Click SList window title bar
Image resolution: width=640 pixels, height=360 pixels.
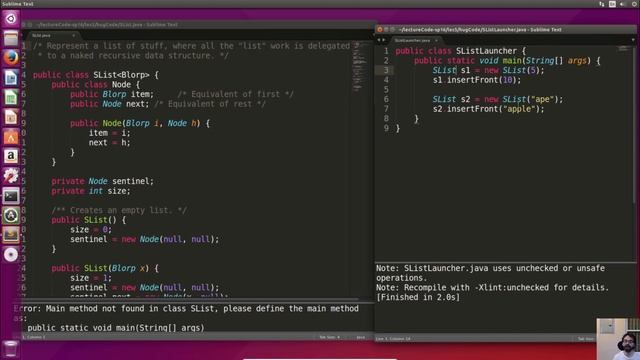pos(198,24)
